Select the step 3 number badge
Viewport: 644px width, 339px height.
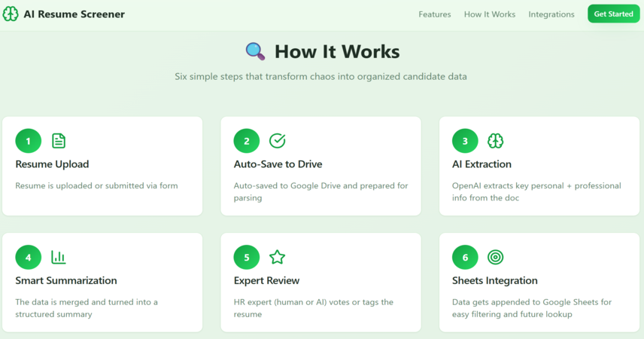click(x=466, y=141)
